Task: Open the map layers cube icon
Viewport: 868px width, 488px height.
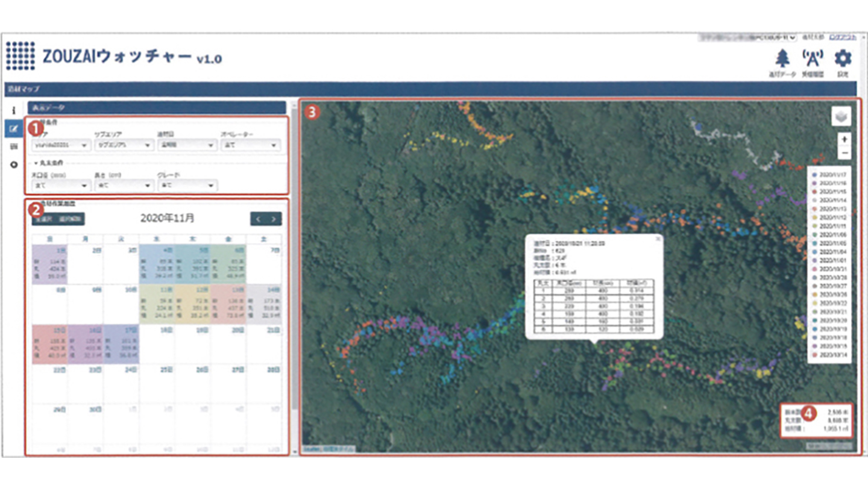Action: 840,116
